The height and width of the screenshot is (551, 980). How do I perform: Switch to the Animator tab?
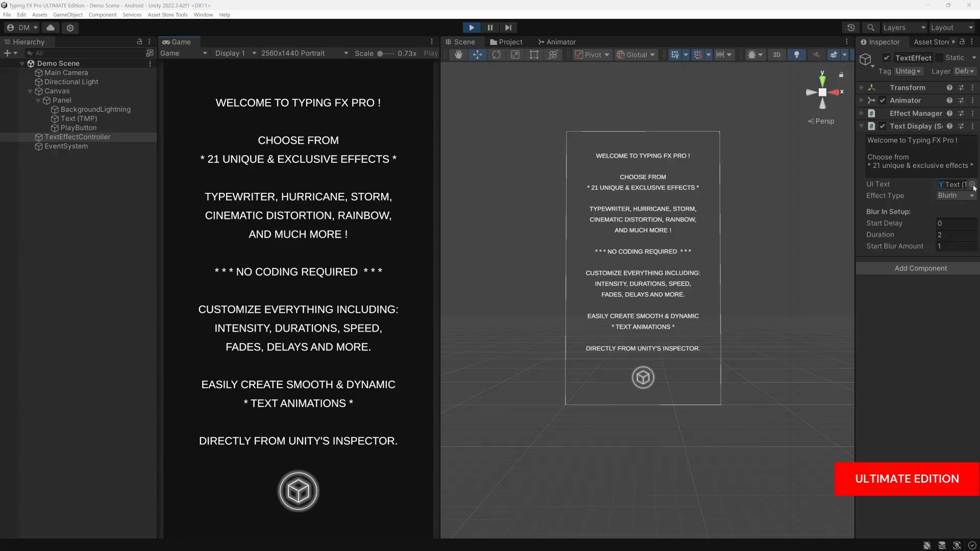coord(557,42)
